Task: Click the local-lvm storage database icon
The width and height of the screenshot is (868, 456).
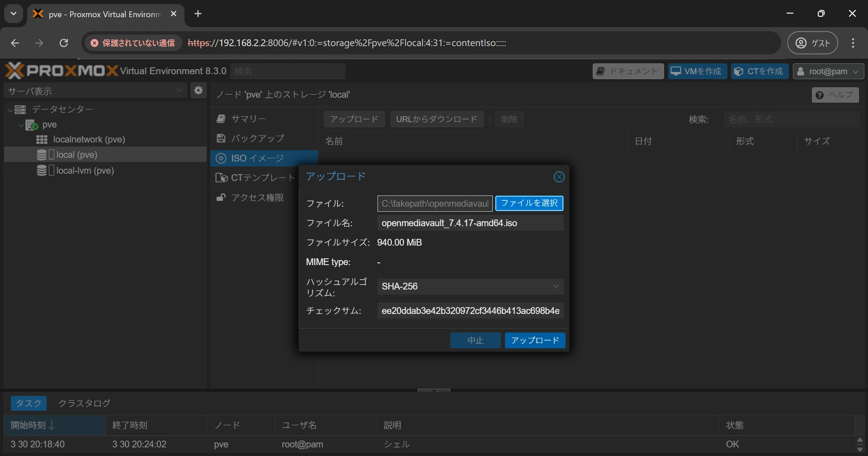Action: 42,171
